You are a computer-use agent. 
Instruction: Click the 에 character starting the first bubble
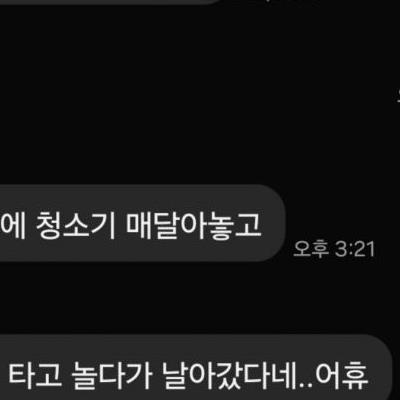point(13,222)
